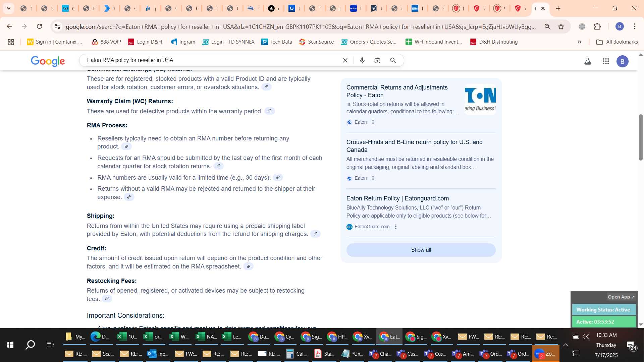Open the D&H Distributing bookmark
Image resolution: width=644 pixels, height=362 pixels.
(x=494, y=42)
